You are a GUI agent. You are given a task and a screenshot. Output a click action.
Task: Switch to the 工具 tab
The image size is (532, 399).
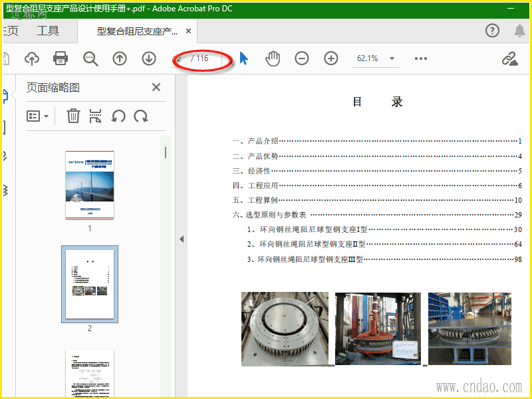tap(48, 31)
